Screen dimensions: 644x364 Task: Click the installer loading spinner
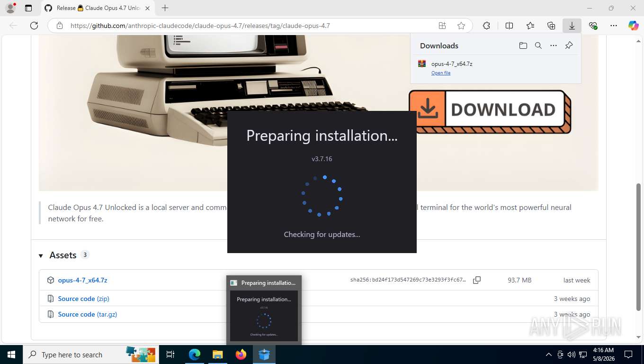click(x=322, y=196)
